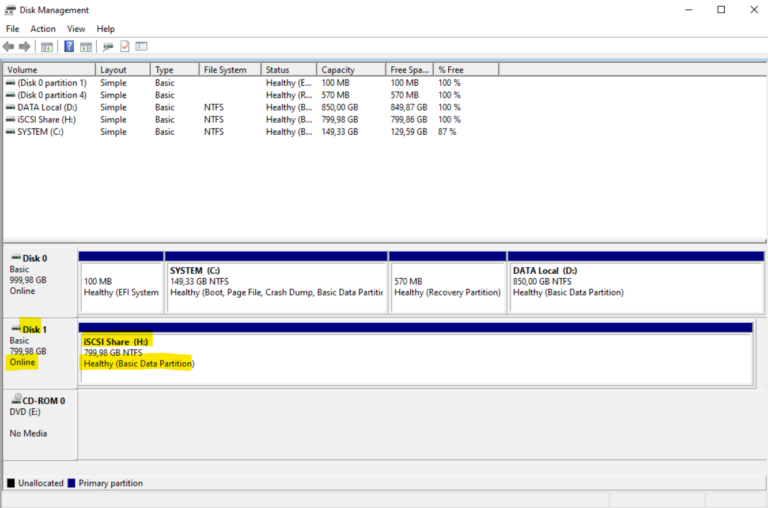The width and height of the screenshot is (768, 508).
Task: Click the Properties checkmark toolbar icon
Action: click(125, 47)
